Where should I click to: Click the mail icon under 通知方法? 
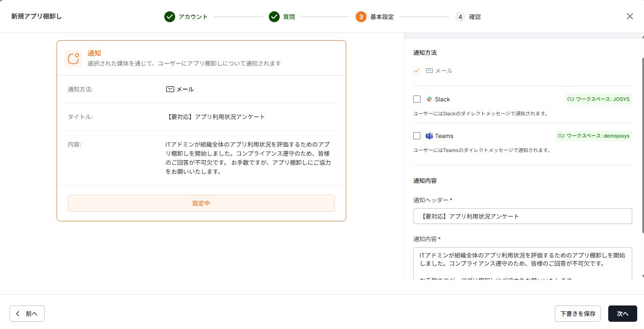click(429, 71)
